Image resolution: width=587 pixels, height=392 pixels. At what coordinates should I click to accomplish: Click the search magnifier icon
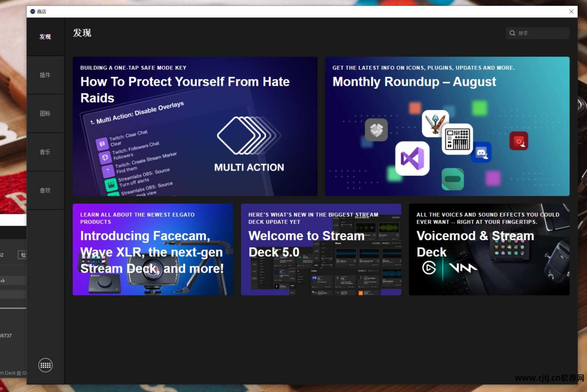coord(512,33)
